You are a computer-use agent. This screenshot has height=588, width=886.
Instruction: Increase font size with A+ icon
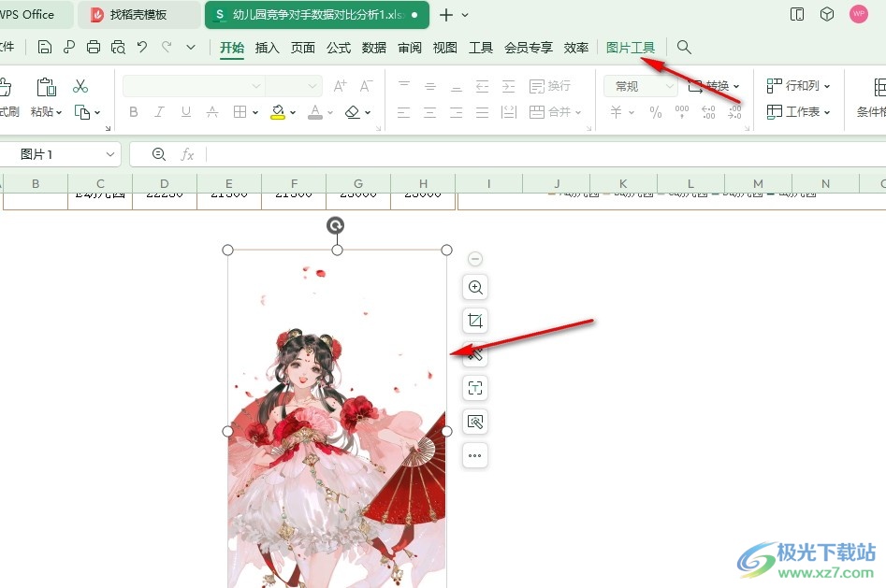[340, 86]
